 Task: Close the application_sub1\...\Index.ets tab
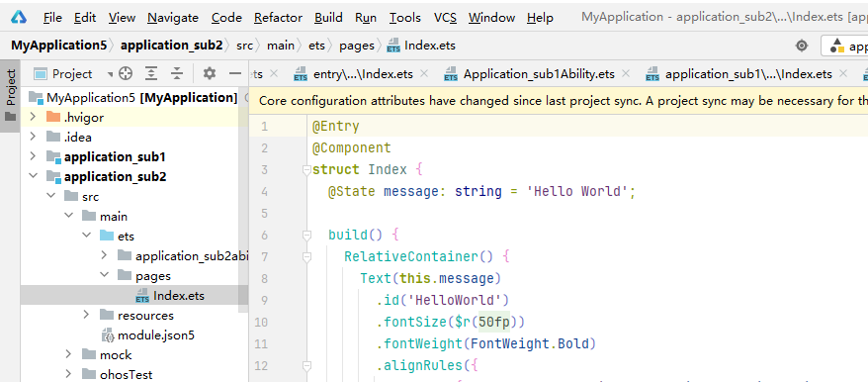point(843,73)
